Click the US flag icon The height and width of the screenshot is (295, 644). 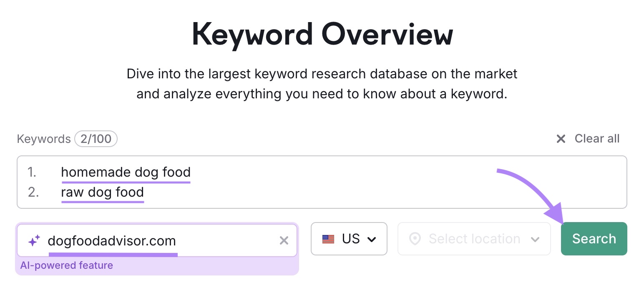coord(329,239)
